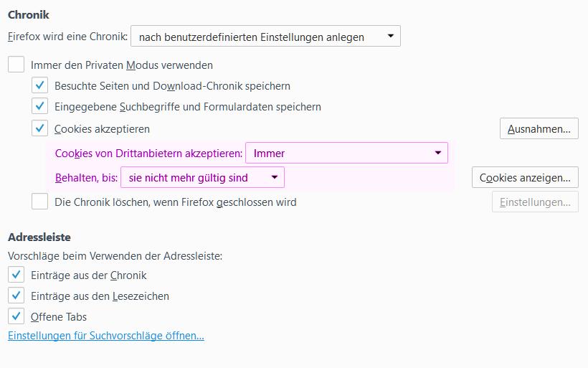The width and height of the screenshot is (588, 368).
Task: Toggle 'Eingegebene Suchbegriffe und Formulardaten speichern' checkbox
Action: (x=40, y=107)
